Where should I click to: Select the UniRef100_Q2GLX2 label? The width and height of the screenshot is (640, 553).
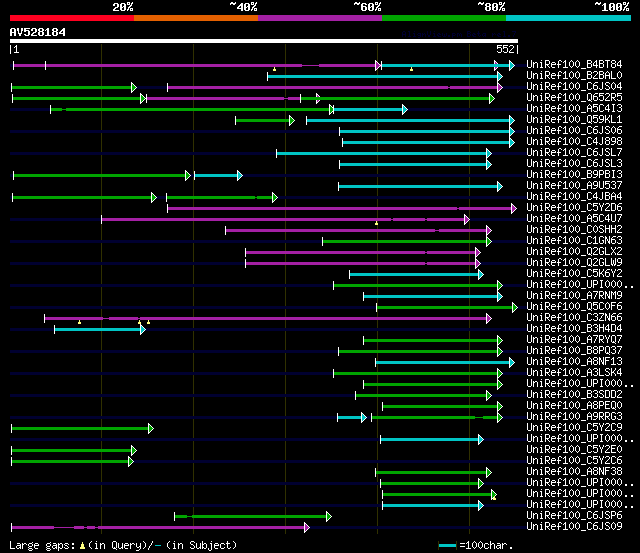point(574,252)
